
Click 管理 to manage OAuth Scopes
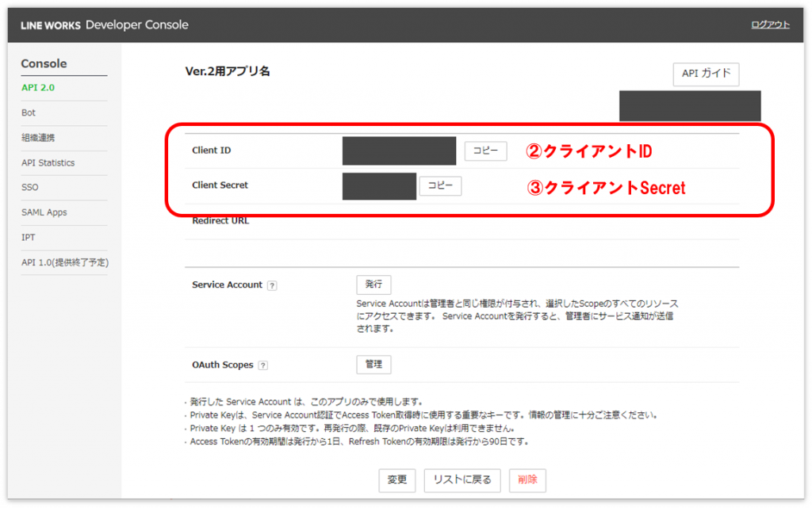coord(373,365)
